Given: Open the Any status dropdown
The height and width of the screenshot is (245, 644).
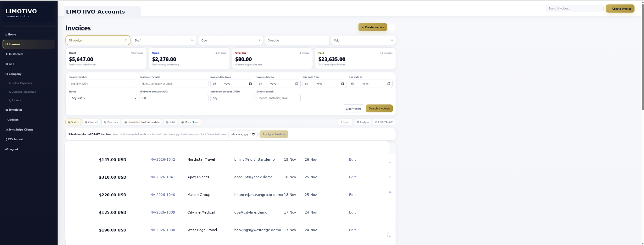Looking at the screenshot, I should [x=103, y=98].
